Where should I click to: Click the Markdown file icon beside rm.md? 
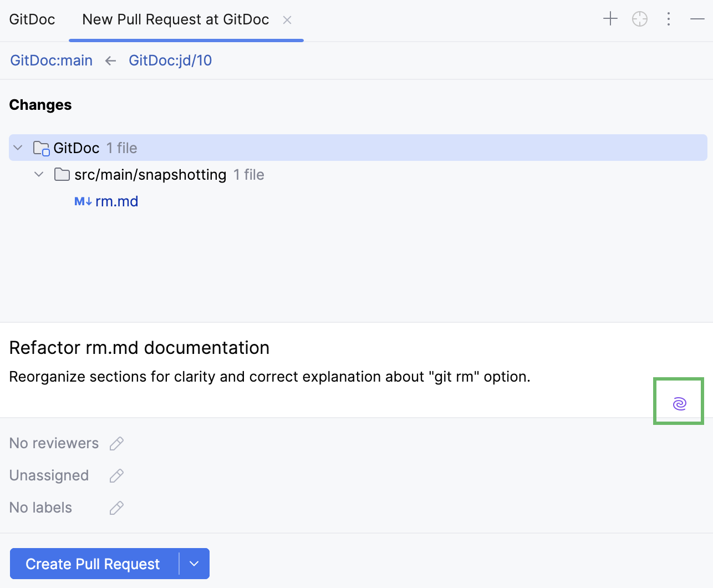click(82, 201)
